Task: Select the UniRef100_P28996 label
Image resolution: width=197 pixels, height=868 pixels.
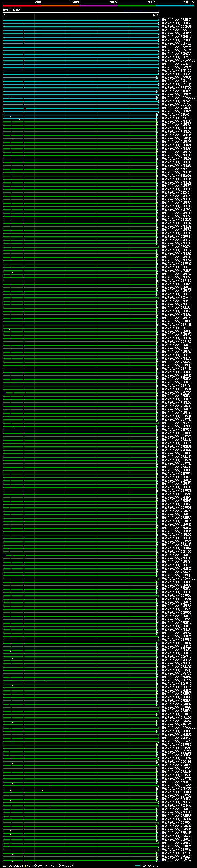Action: coord(176,47)
